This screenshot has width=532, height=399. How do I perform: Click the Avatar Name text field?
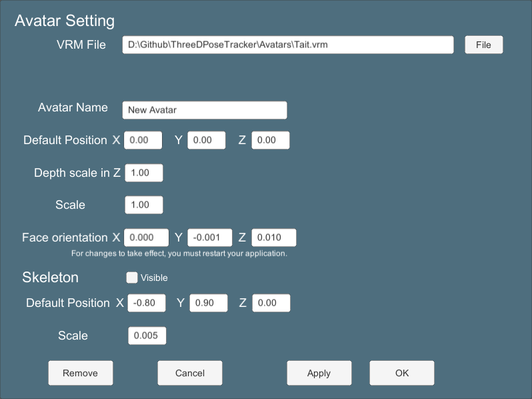click(x=205, y=110)
